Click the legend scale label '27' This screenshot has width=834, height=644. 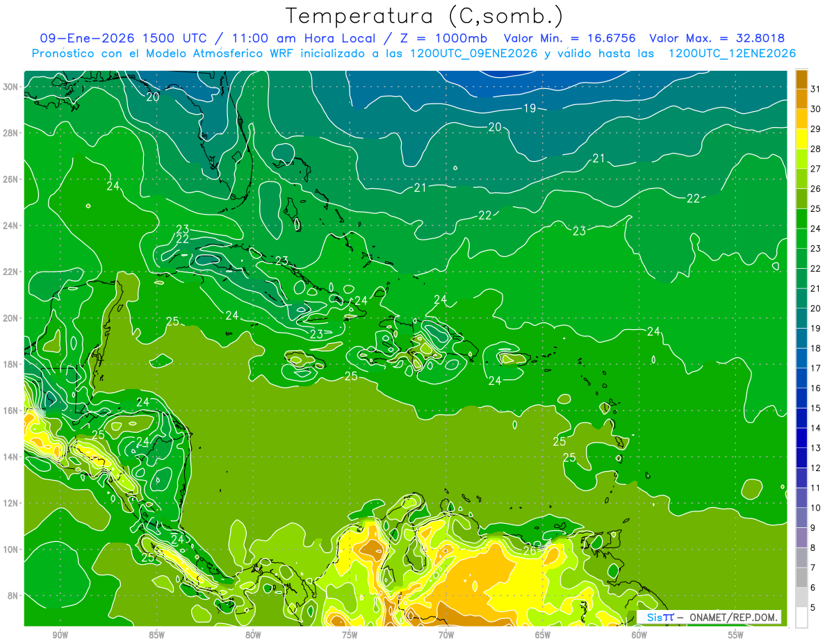pyautogui.click(x=816, y=169)
